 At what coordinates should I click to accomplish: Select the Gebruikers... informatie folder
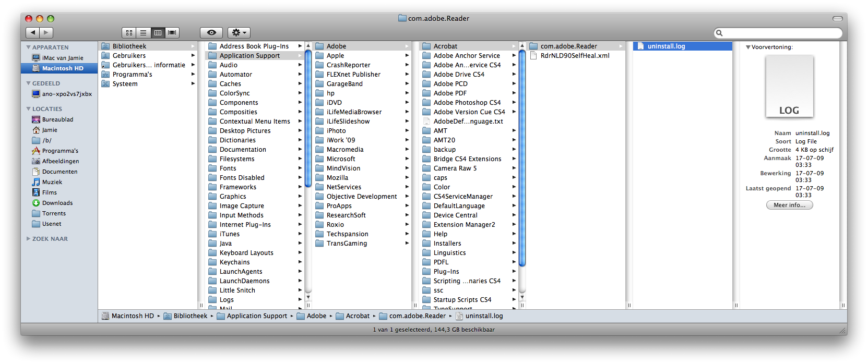click(148, 65)
